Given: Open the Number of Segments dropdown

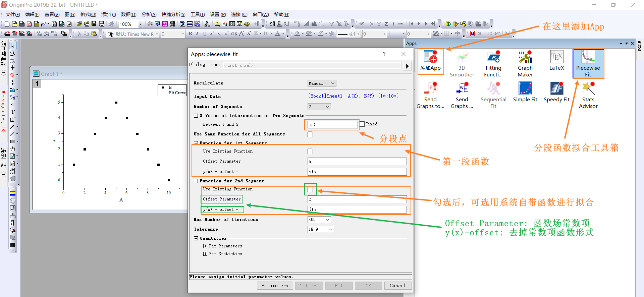Looking at the screenshot, I should pyautogui.click(x=319, y=107).
